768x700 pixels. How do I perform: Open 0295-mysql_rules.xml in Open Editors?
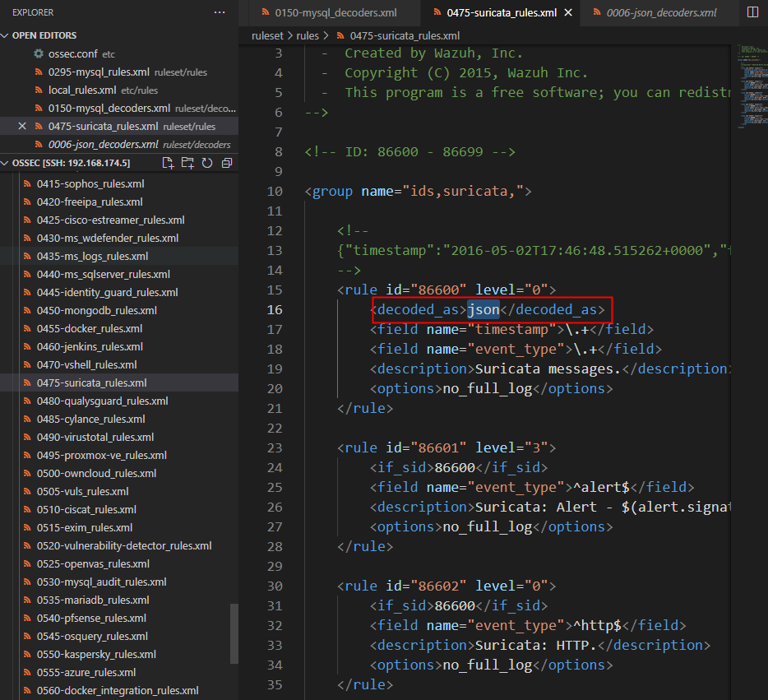point(119,72)
